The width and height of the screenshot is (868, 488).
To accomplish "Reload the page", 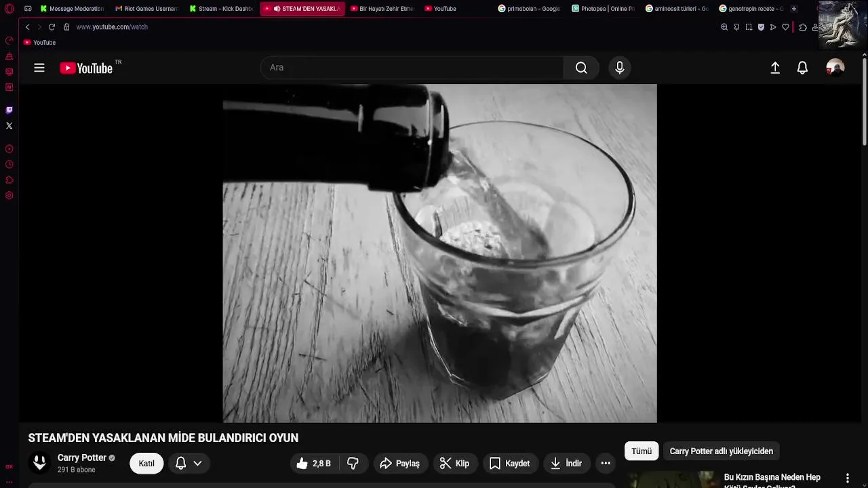I will [x=52, y=27].
